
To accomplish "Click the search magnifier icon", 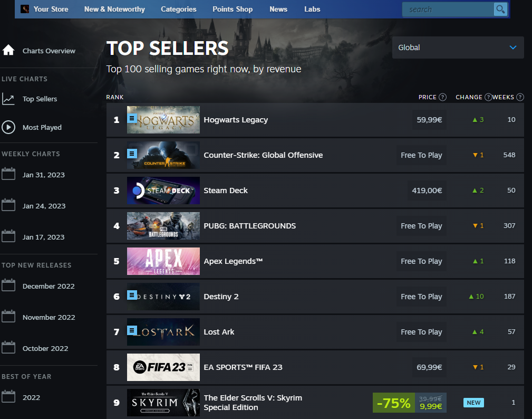I will [x=500, y=9].
